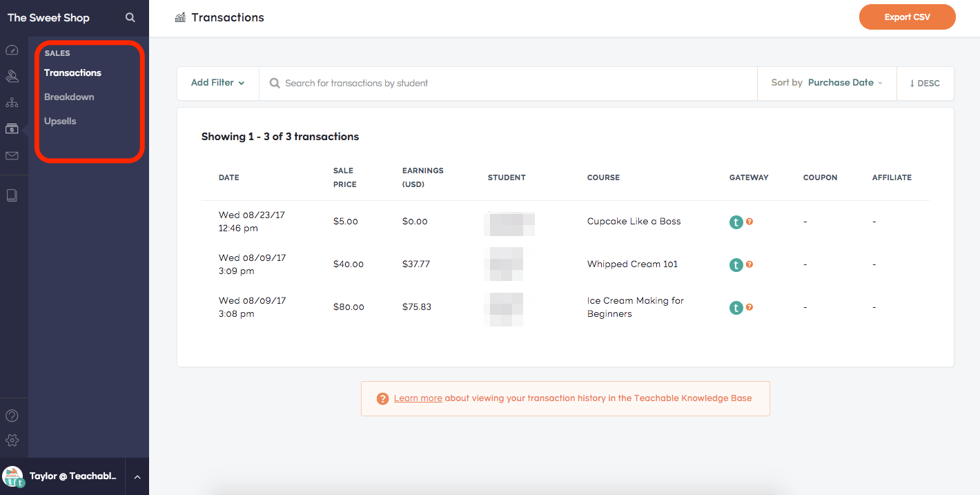Click the Transactions chart icon in header

[x=180, y=18]
